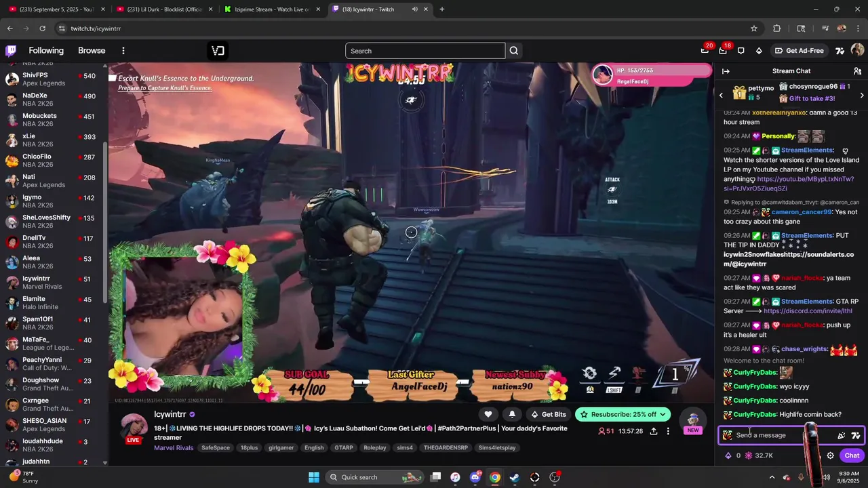Click the chase_wrights username in chat
The width and height of the screenshot is (868, 488).
804,349
